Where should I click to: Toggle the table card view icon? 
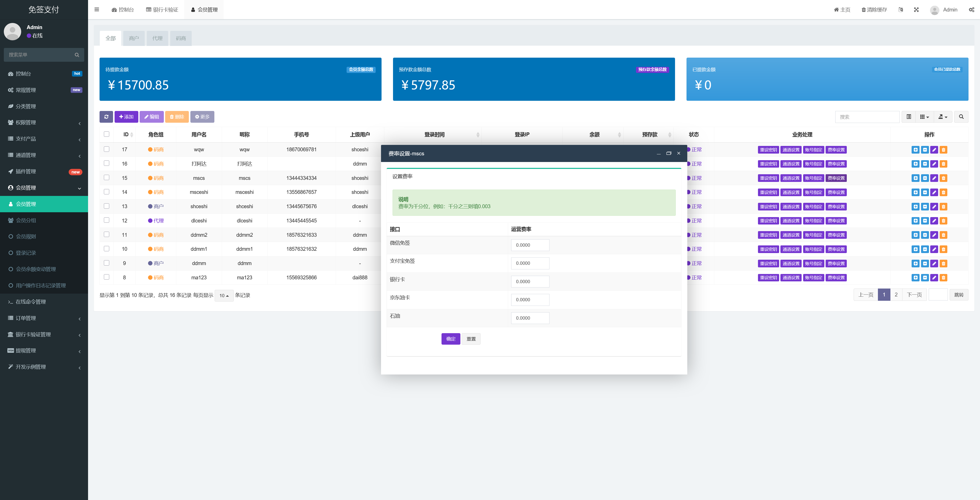point(909,117)
